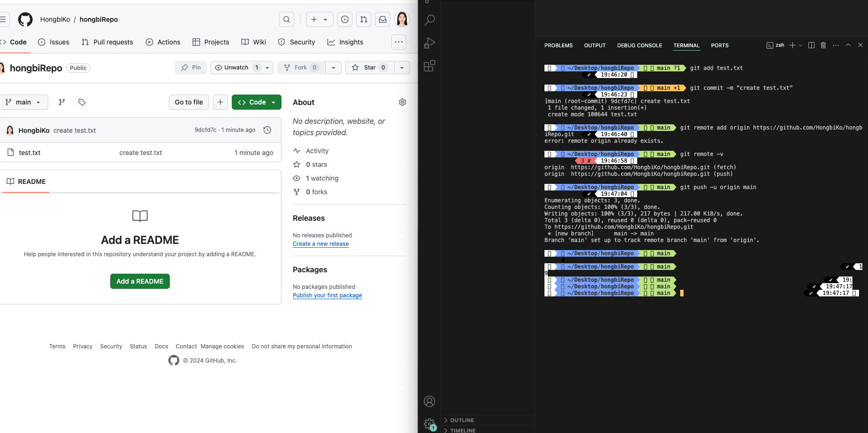Switch to the Issues tab
868x433 pixels.
coord(53,42)
